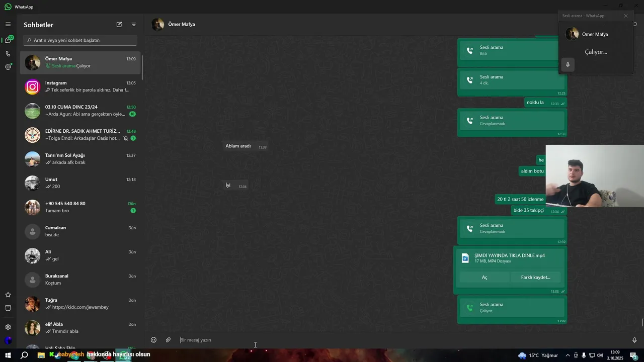Click the Cevaplanmadı call bubble at 12:33
Image resolution: width=644 pixels, height=362 pixels.
tap(512, 123)
